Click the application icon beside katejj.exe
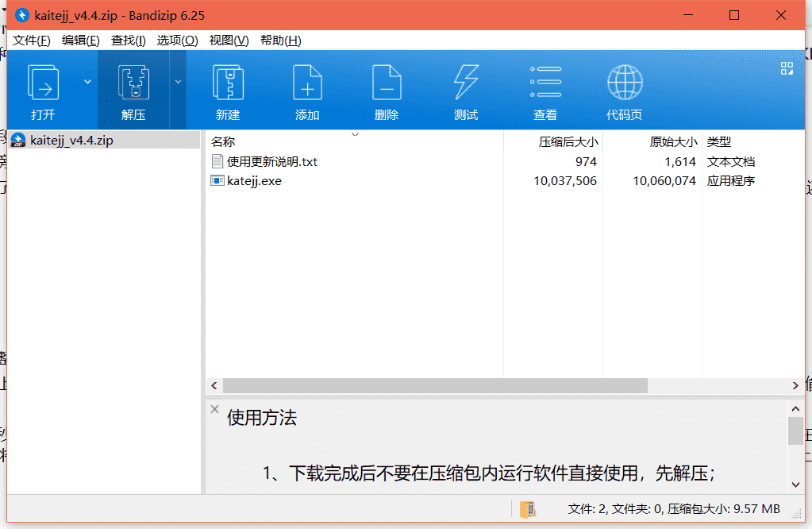This screenshot has width=812, height=529. (217, 181)
